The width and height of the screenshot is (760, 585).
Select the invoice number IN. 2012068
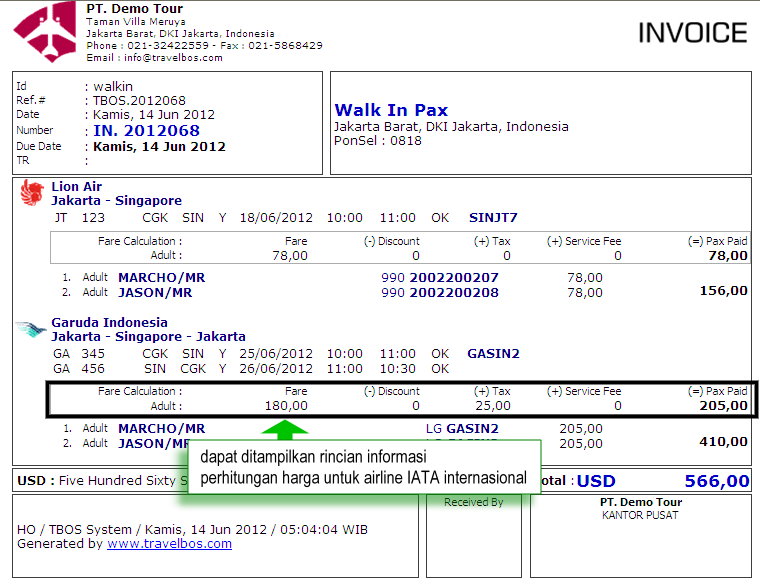tap(146, 130)
